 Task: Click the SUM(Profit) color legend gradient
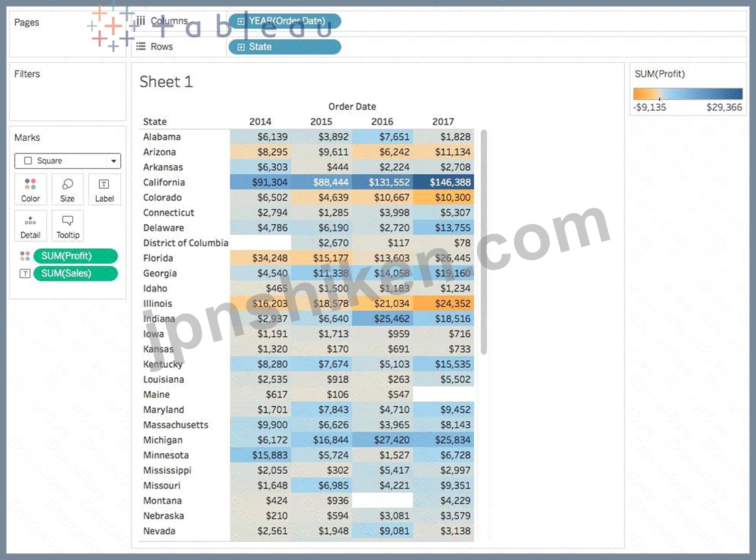pos(688,93)
